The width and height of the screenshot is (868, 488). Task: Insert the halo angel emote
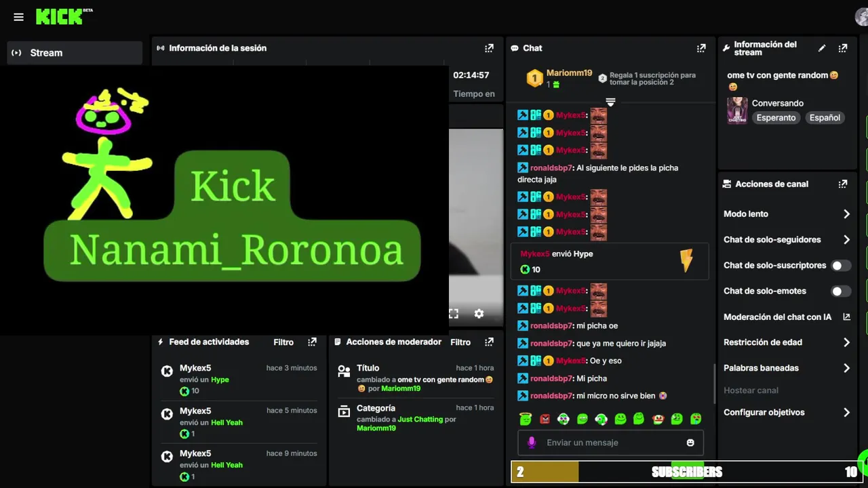(525, 419)
